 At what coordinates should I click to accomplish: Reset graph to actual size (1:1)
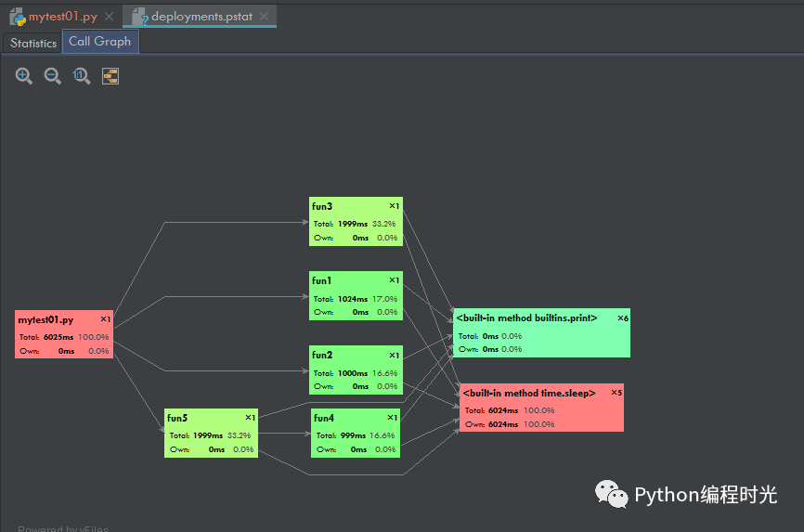(x=82, y=76)
